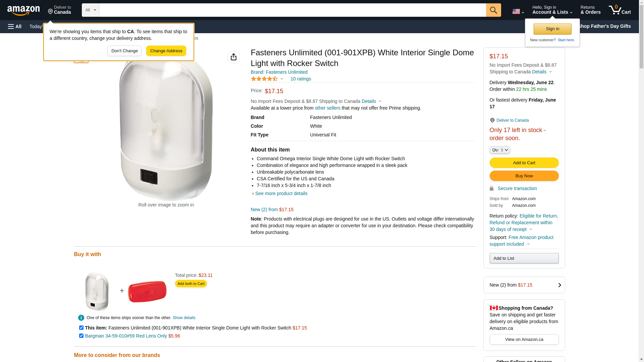The height and width of the screenshot is (362, 644).
Task: Uncheck the Bargman Red Lens checkbox
Action: (x=81, y=336)
